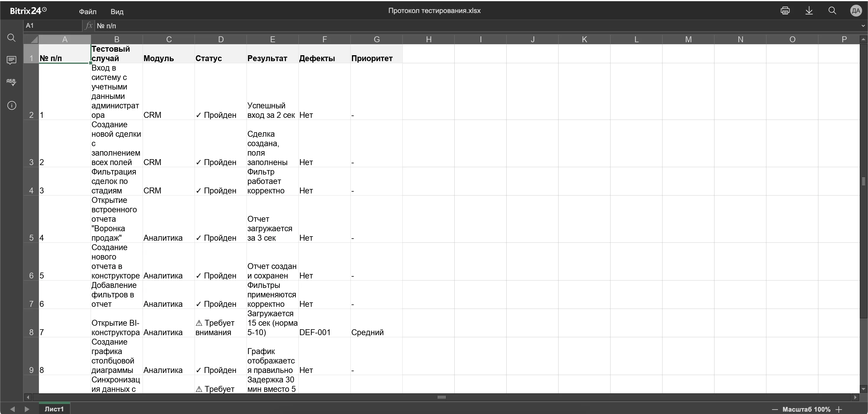Expand the formula bar with the chevron

coord(863,26)
